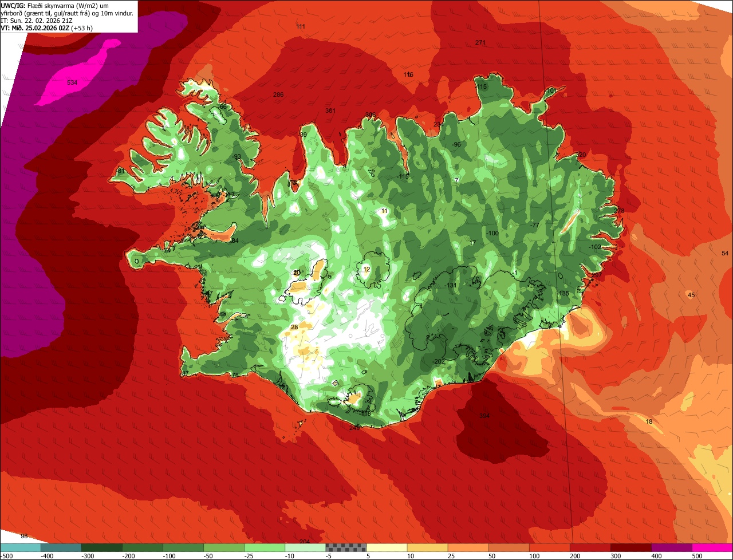
Task: Click the 50–100 orange legend swatch
Action: tap(509, 547)
